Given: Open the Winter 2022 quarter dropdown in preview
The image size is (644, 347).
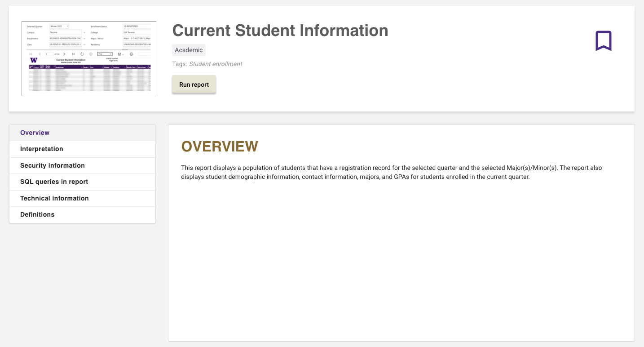Looking at the screenshot, I should (59, 27).
